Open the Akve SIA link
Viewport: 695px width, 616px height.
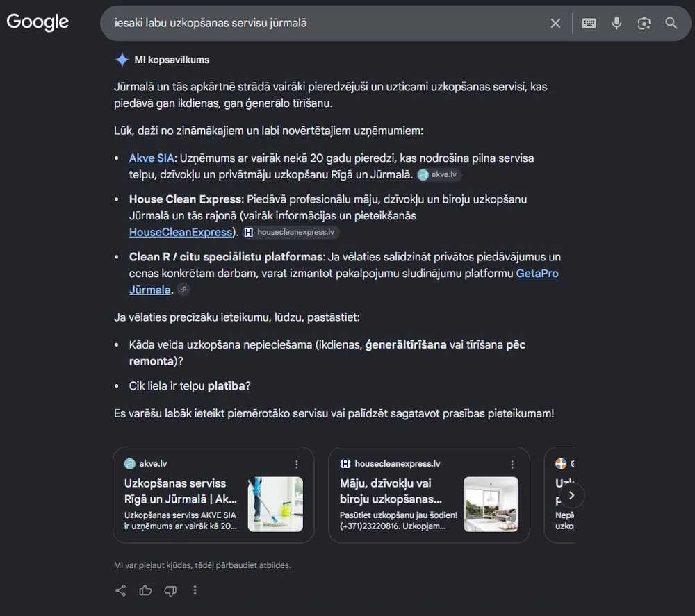point(152,158)
